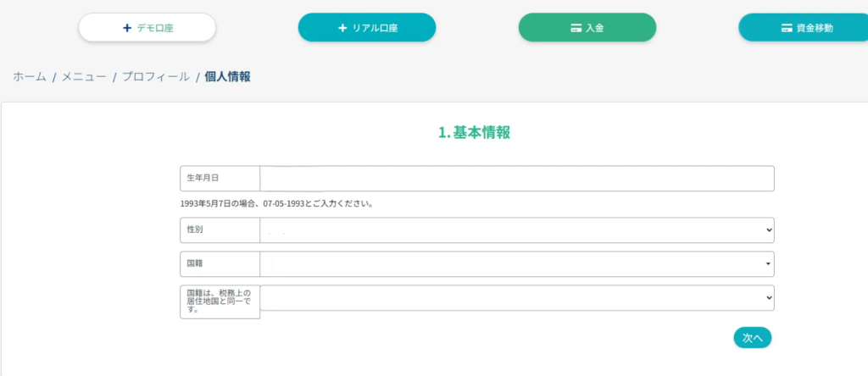
Task: Click the 国籍は、税務上の居住地国と同一です label
Action: click(x=220, y=301)
